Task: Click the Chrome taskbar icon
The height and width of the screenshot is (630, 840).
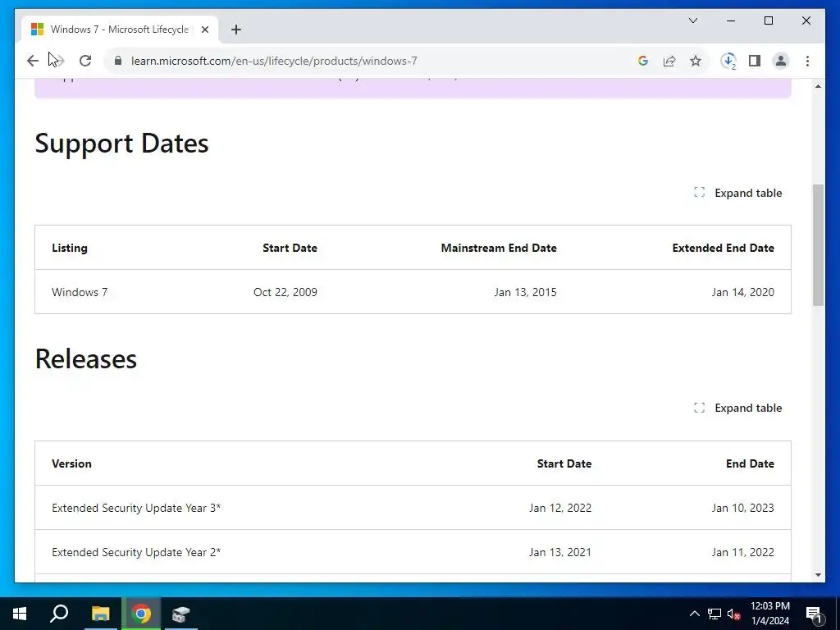Action: [x=141, y=614]
